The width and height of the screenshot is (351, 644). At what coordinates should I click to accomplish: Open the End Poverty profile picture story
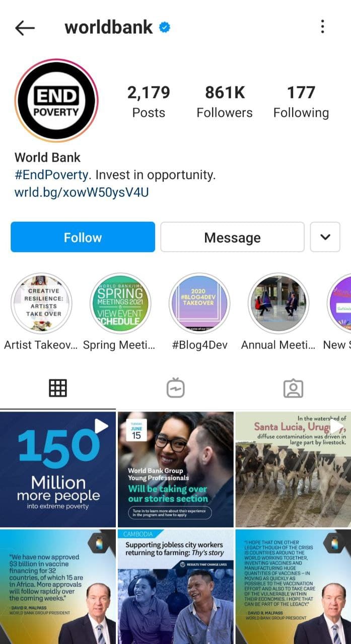click(56, 101)
